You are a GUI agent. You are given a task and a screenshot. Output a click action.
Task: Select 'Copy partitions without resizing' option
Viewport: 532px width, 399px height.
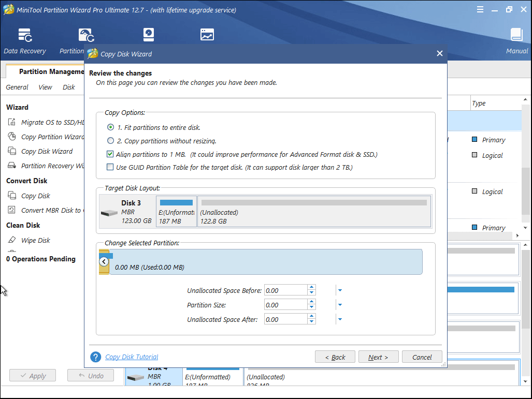pyautogui.click(x=110, y=141)
